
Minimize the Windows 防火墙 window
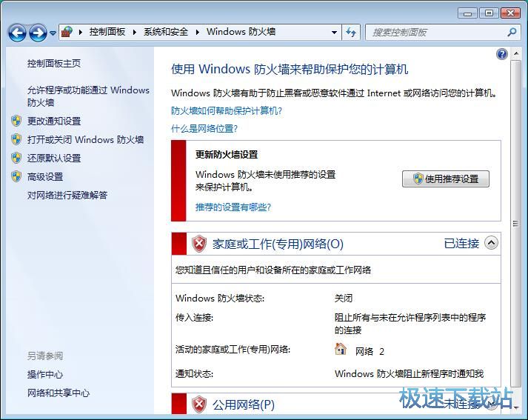tap(467, 13)
